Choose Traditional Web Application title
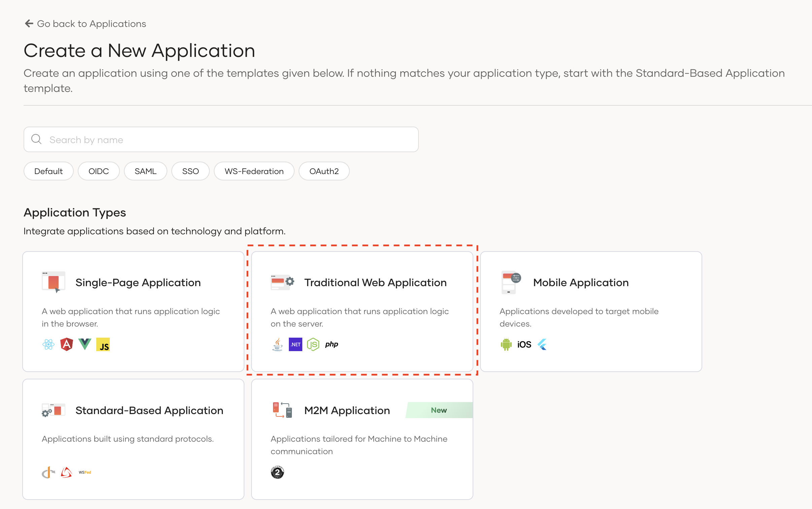 [375, 282]
